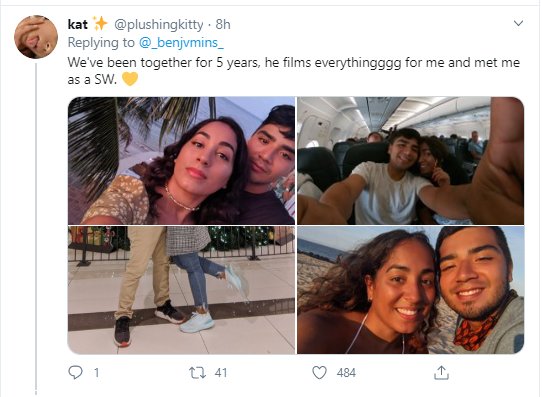Click the sparkles emoji beside kat
Screen dimensions: 542x397
pos(101,24)
